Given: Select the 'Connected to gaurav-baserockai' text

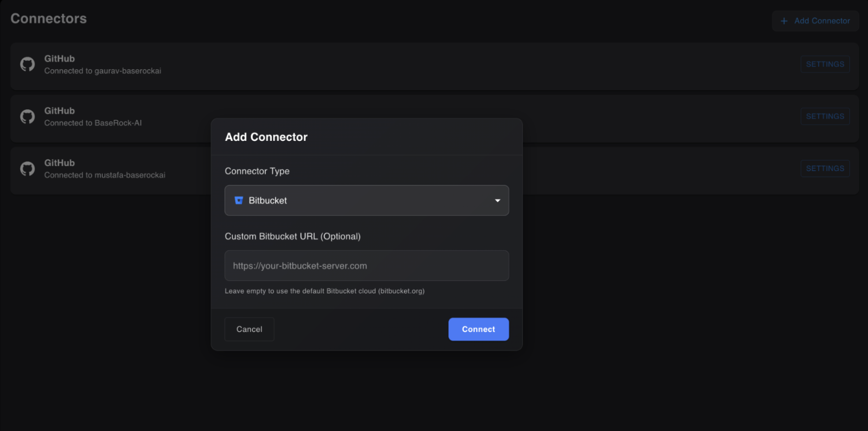Looking at the screenshot, I should (102, 71).
